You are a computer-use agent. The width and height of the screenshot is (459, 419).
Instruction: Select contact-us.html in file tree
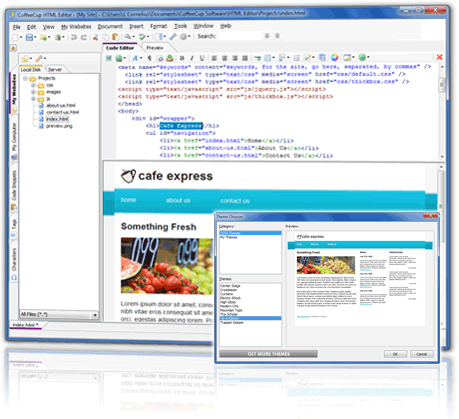pyautogui.click(x=63, y=112)
